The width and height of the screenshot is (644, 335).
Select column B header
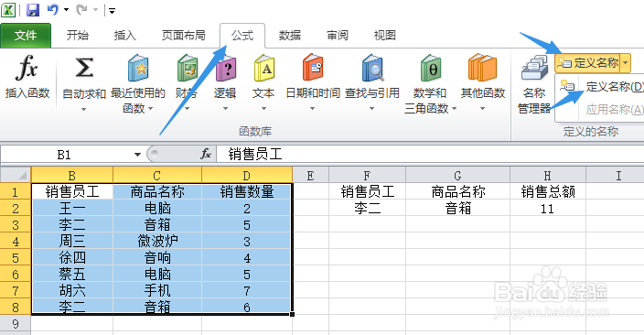coord(72,176)
